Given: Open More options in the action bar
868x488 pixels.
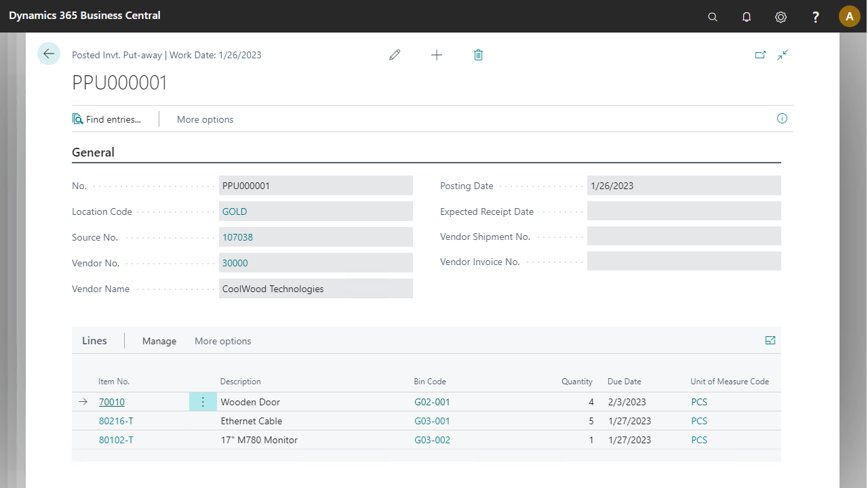Looking at the screenshot, I should pos(205,119).
